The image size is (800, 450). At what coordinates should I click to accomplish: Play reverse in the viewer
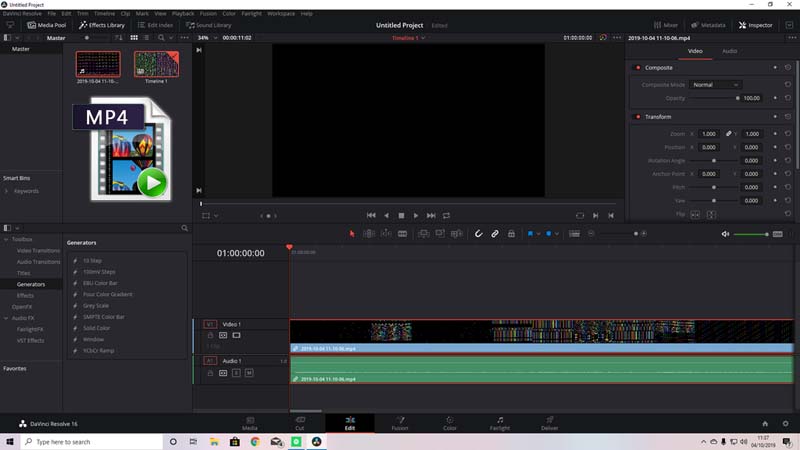click(x=386, y=216)
